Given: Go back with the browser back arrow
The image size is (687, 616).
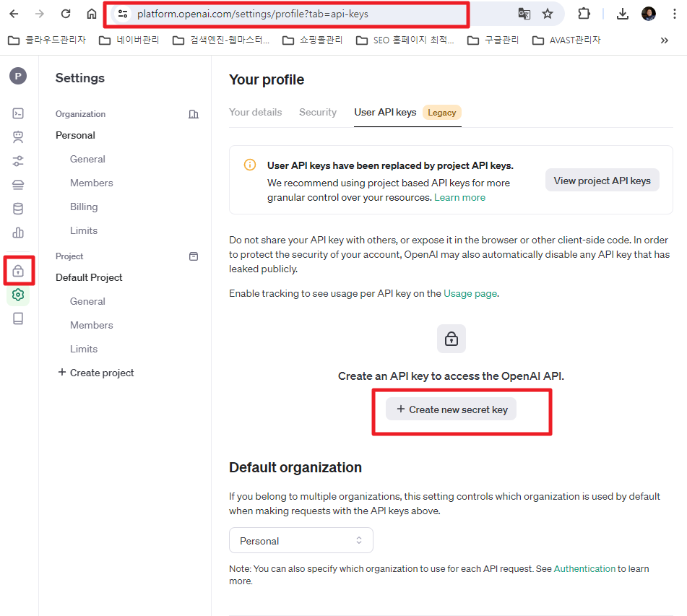Looking at the screenshot, I should 14,14.
